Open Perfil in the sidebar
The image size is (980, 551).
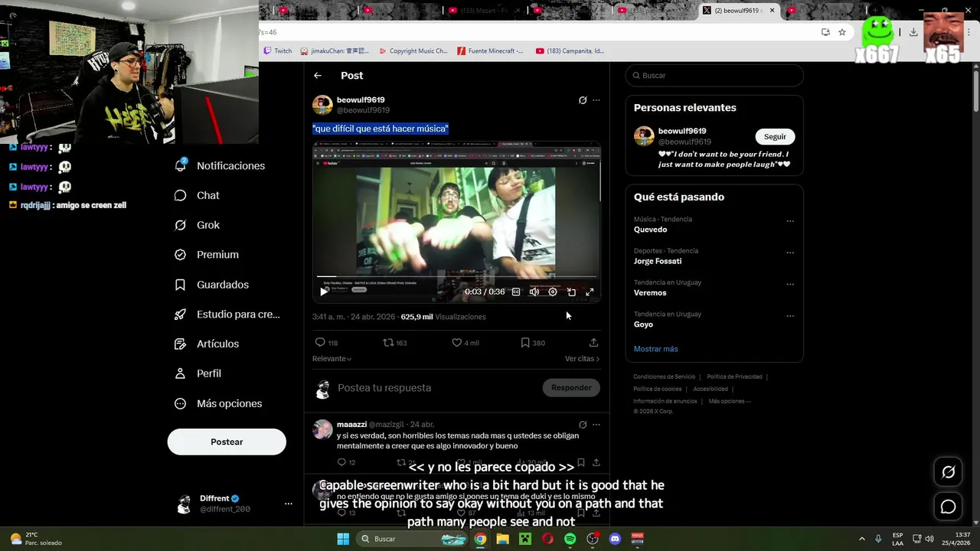(198, 373)
